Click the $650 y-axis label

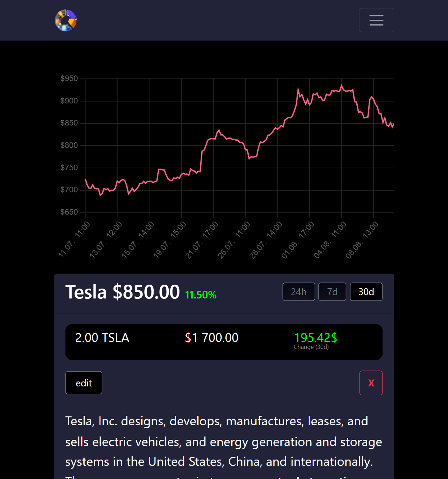coord(69,212)
